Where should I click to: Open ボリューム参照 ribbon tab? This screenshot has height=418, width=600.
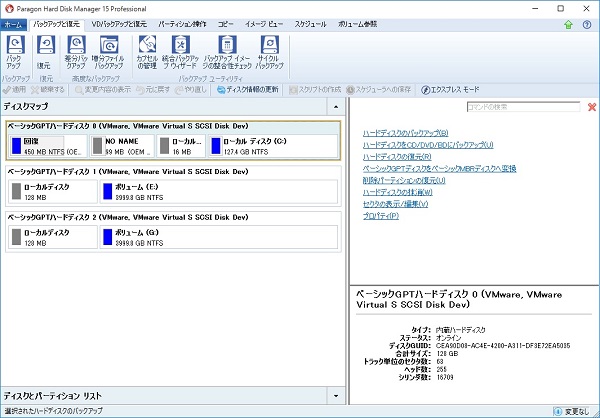tap(357, 24)
